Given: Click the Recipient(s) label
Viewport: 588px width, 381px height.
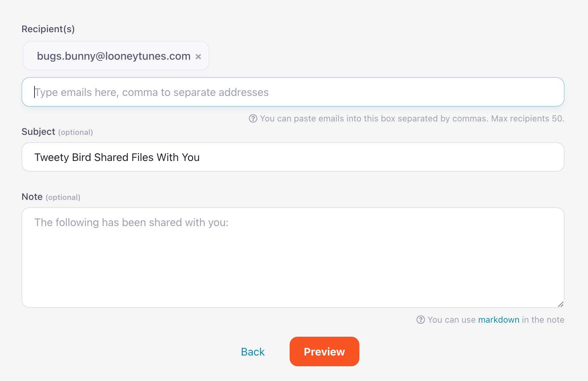Looking at the screenshot, I should [48, 29].
